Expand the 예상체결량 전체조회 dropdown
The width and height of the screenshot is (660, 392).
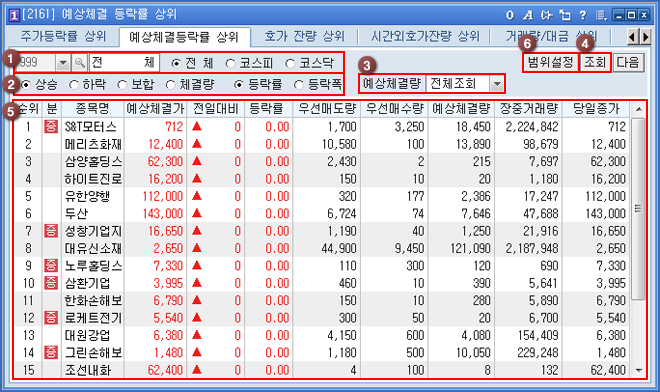coord(497,84)
